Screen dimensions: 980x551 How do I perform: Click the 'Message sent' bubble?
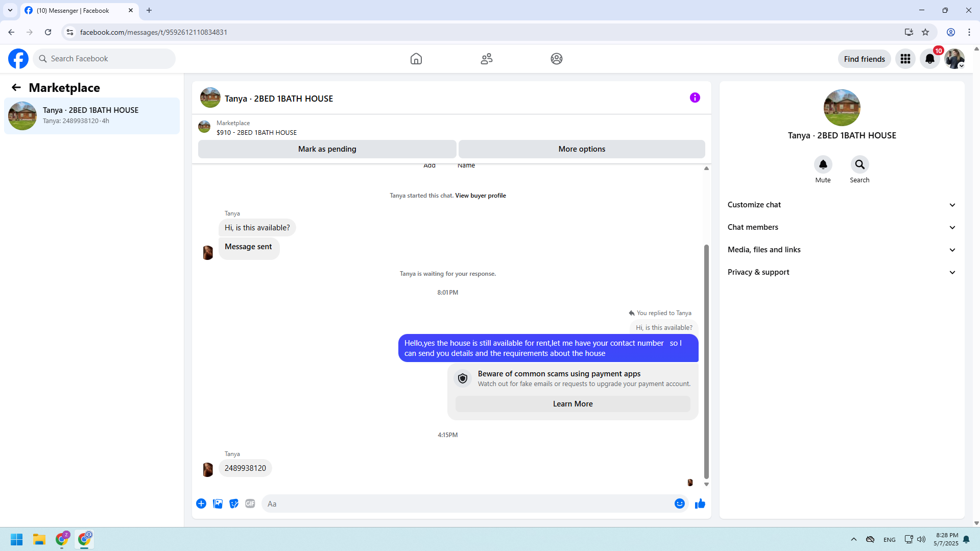pyautogui.click(x=249, y=248)
